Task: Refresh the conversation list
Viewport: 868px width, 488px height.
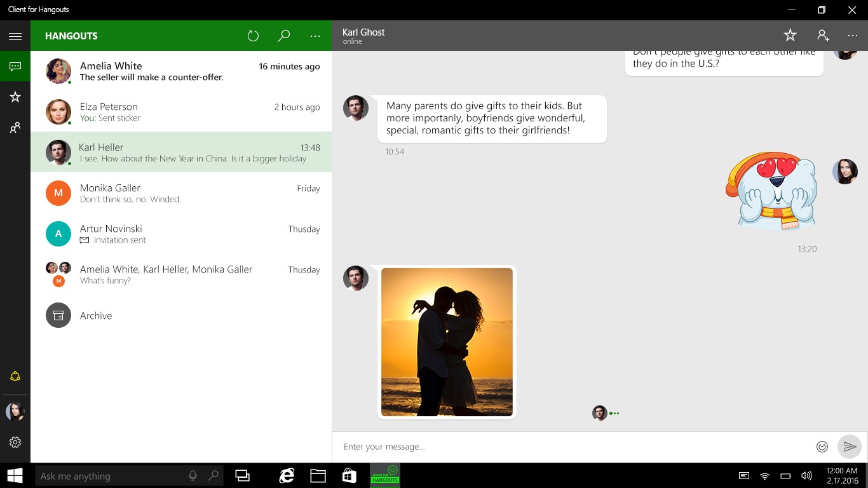Action: pos(253,36)
